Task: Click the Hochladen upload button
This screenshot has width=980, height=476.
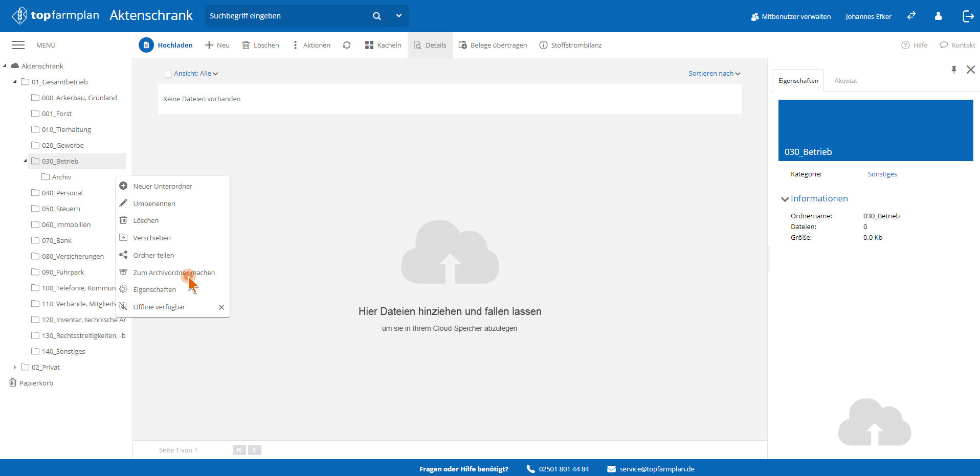Action: (x=166, y=45)
